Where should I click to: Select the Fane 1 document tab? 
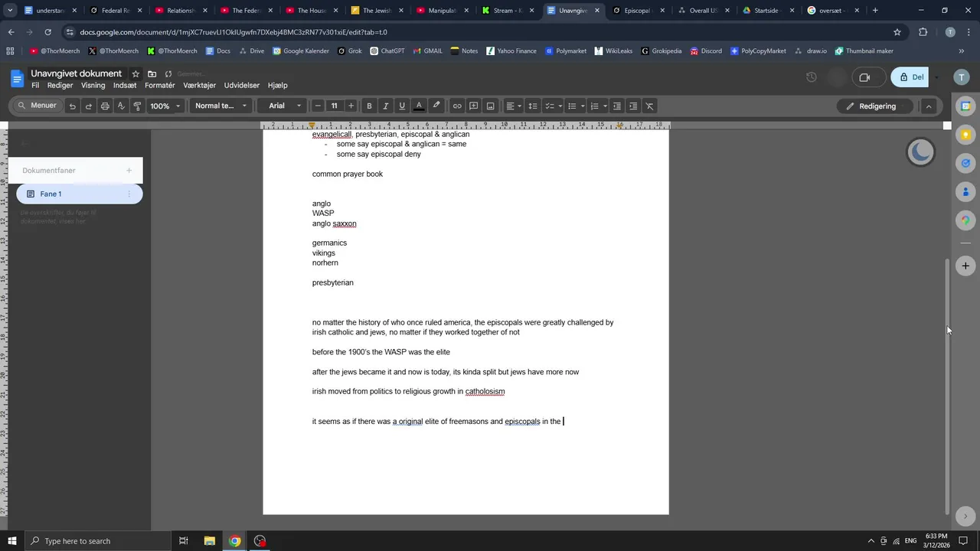80,194
